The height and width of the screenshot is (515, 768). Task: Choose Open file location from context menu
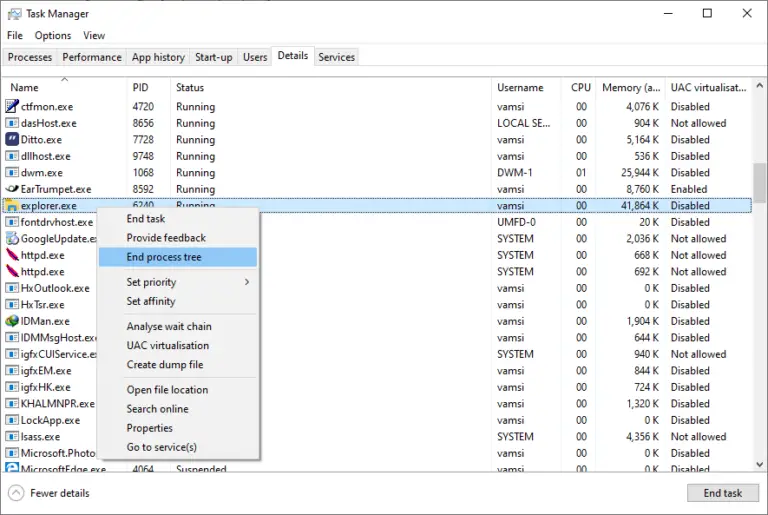pyautogui.click(x=167, y=390)
